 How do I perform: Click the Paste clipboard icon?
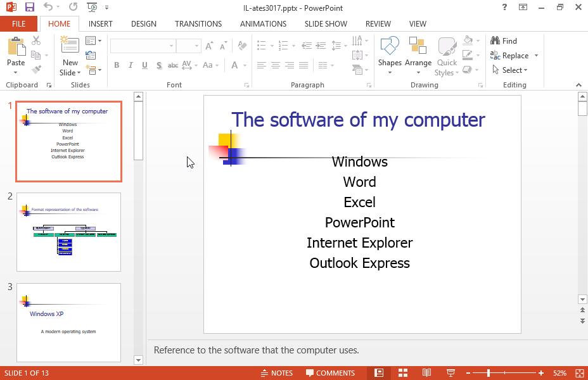click(16, 47)
